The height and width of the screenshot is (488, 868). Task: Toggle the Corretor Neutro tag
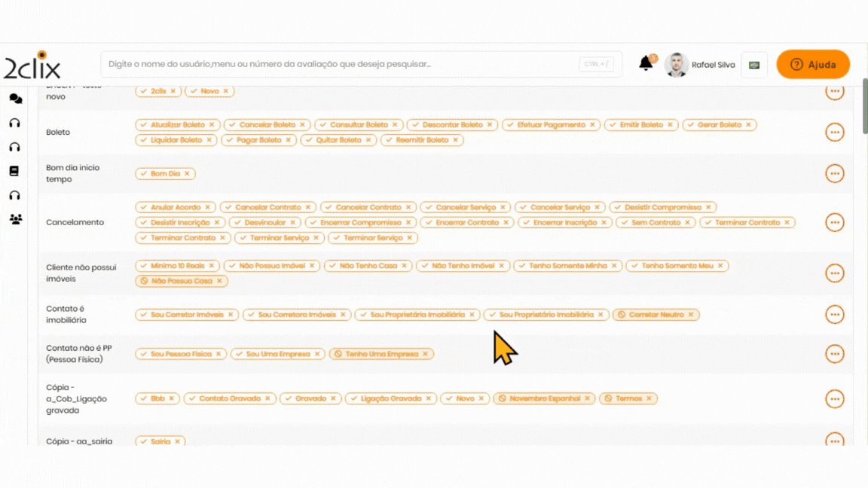[656, 315]
